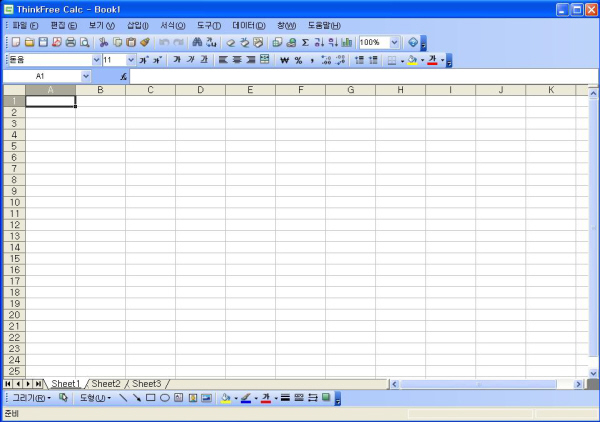Open the 파일(F) menu
Viewport: 600px width, 422px height.
pyautogui.click(x=25, y=26)
